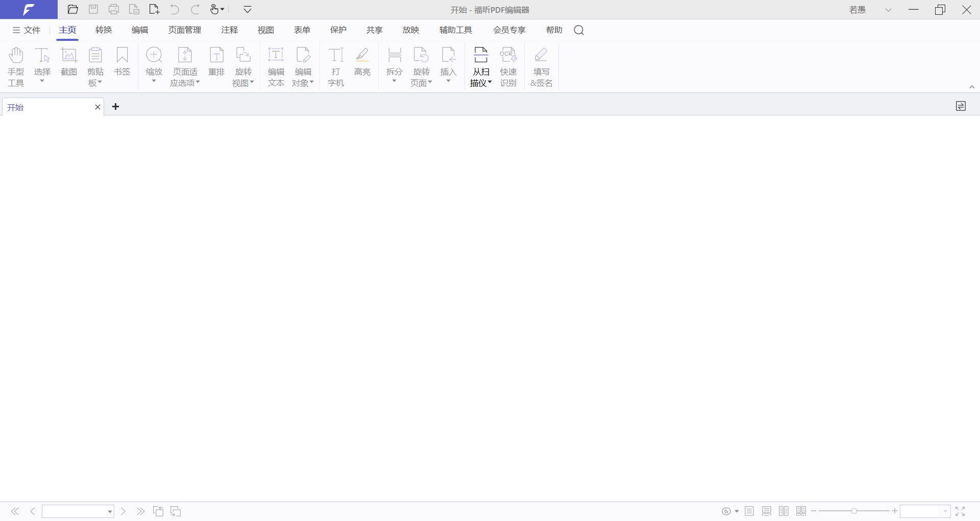This screenshot has width=980, height=521.
Task: Open the File menu (文件)
Action: tap(27, 30)
